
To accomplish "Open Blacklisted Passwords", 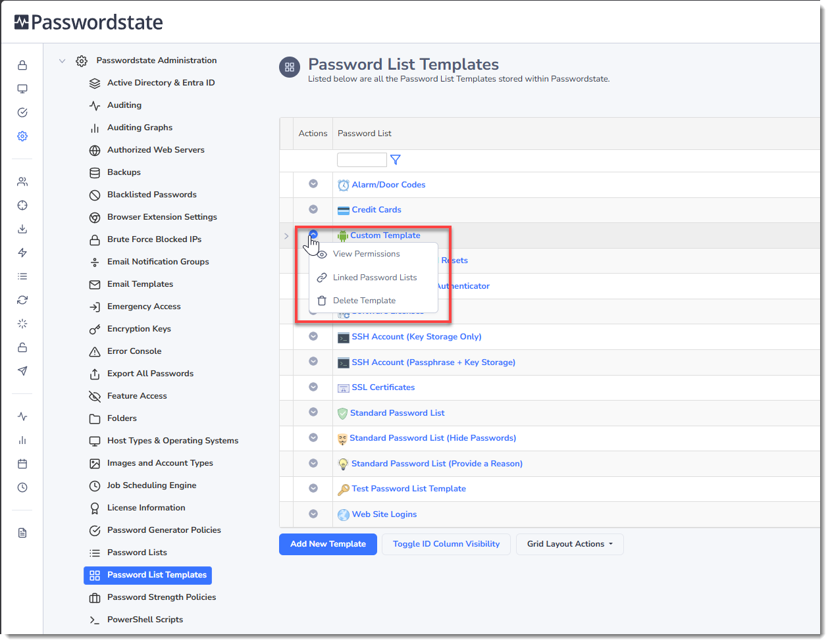I will pos(152,195).
